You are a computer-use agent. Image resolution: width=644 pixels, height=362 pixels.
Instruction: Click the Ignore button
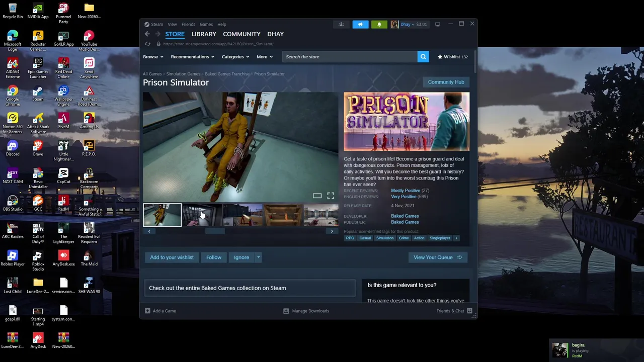242,257
